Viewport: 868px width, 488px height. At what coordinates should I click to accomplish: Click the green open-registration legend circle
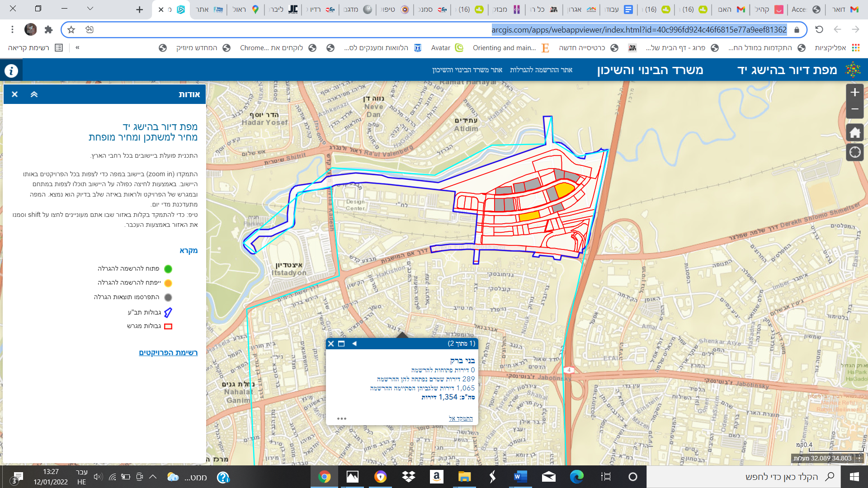168,269
